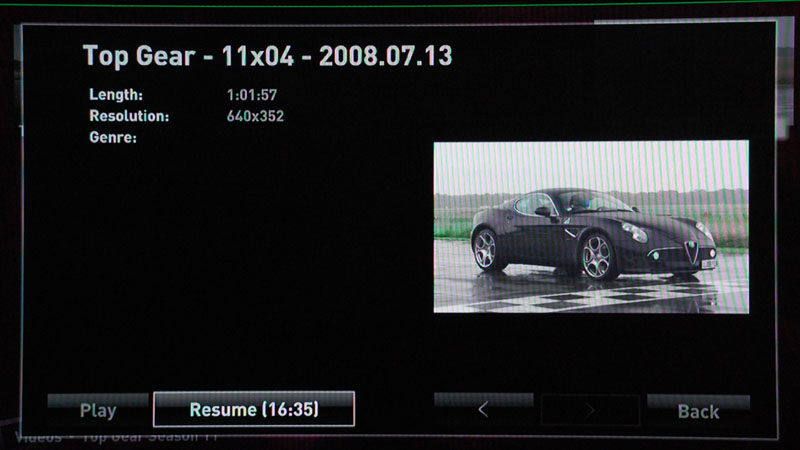Image resolution: width=800 pixels, height=450 pixels.
Task: Select the Top Gear 11x04 title text
Action: (x=267, y=56)
